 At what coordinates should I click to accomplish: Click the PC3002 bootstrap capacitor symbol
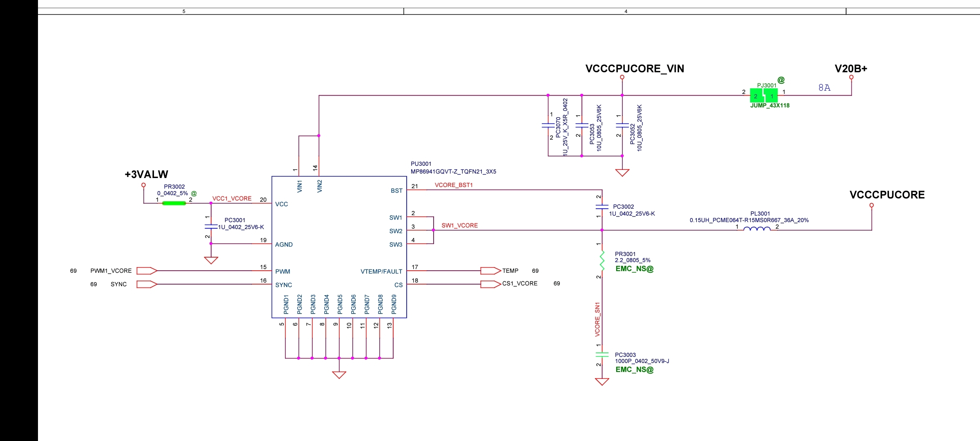click(602, 207)
